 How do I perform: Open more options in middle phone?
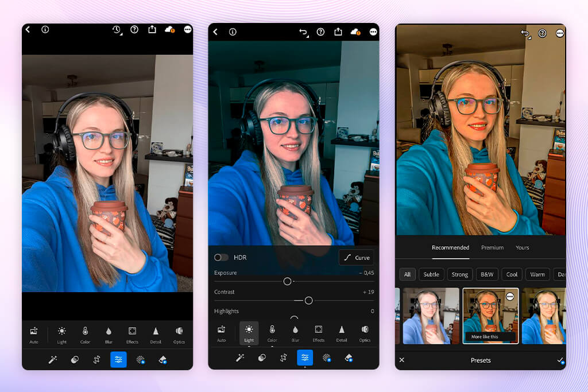[373, 32]
